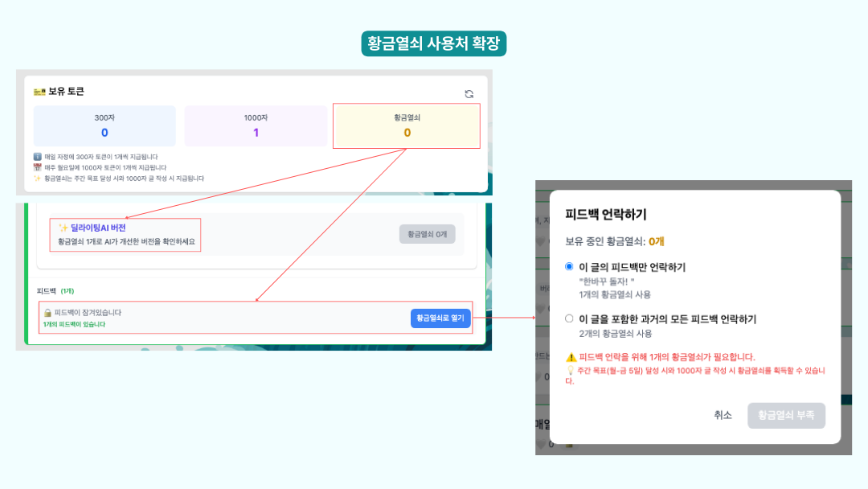This screenshot has width=868, height=489.
Task: Click the gray 황금열쇠 0개 button
Action: pos(427,234)
